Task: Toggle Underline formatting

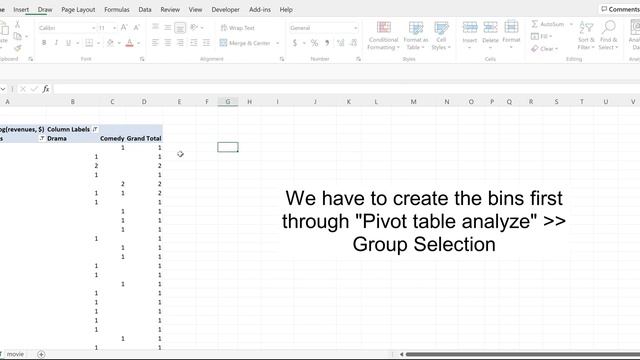Action: click(x=68, y=42)
